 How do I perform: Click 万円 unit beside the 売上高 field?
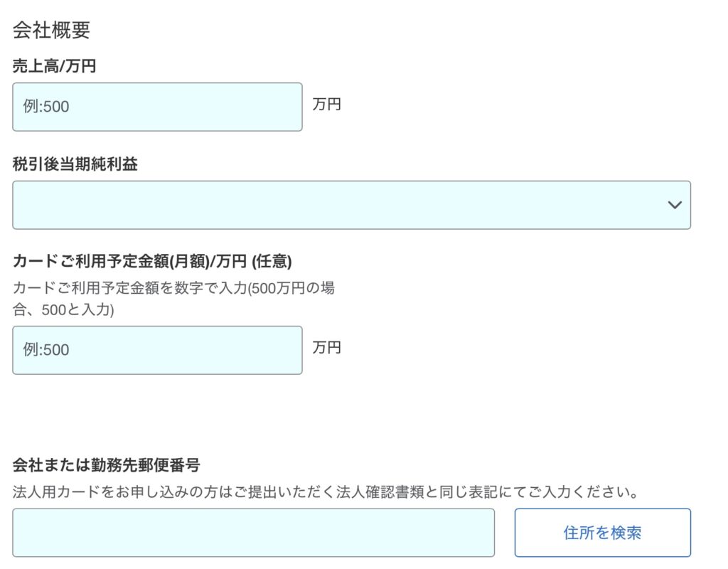point(327,105)
